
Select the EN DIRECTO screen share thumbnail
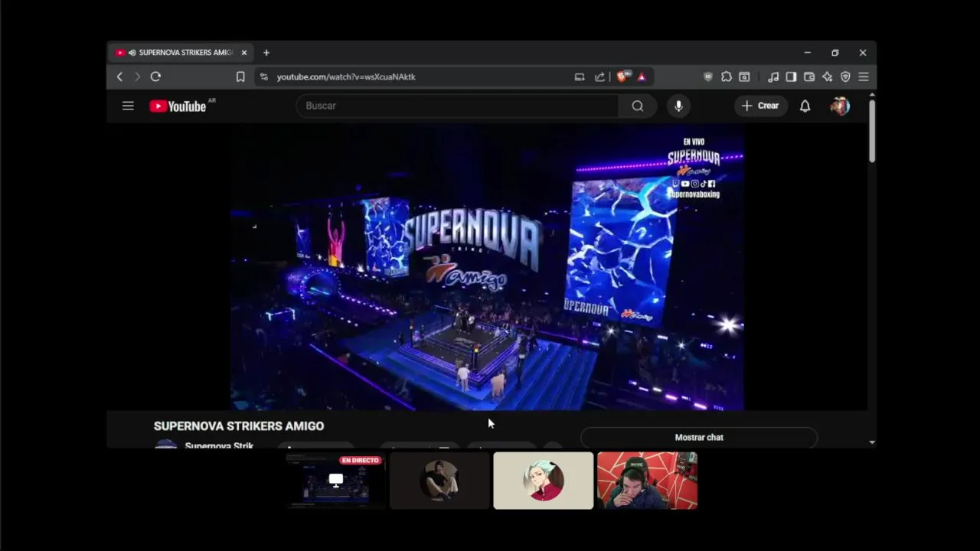tap(335, 481)
